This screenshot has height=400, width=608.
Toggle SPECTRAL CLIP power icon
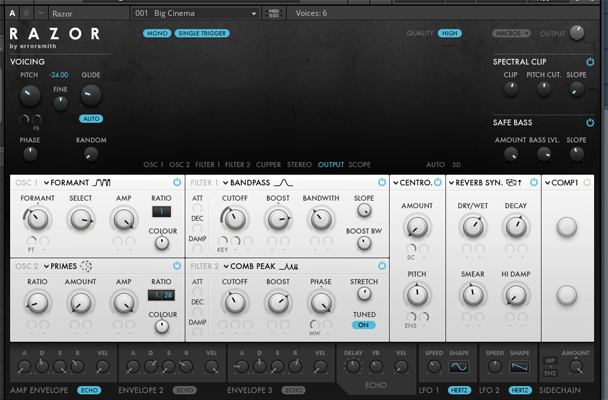[590, 62]
